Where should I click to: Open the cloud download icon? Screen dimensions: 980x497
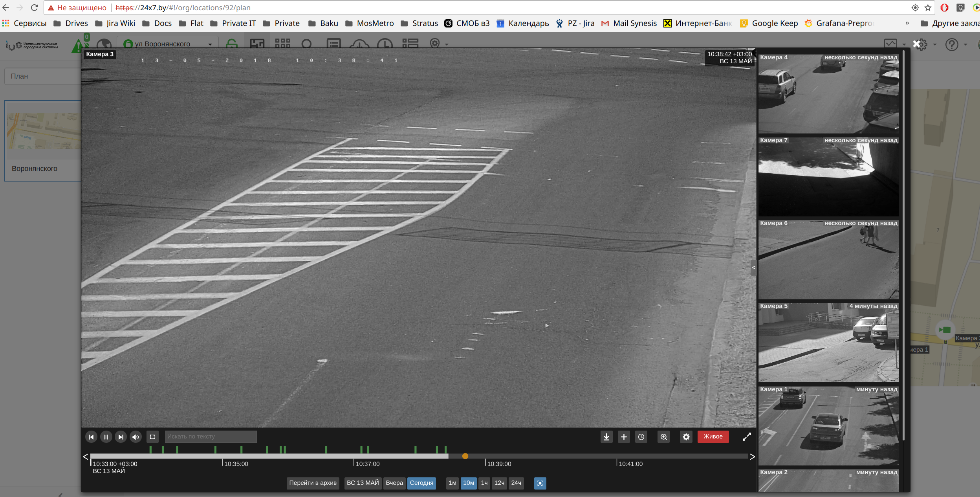[x=359, y=44]
